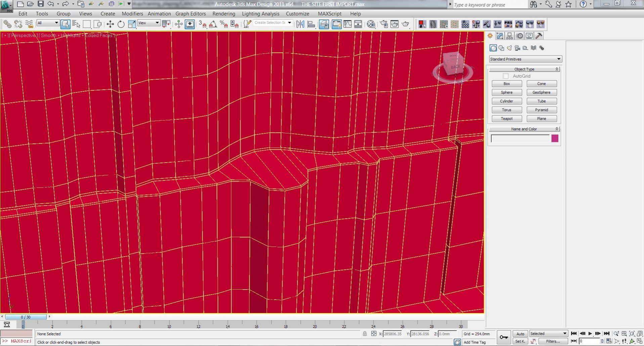This screenshot has width=644, height=346.
Task: Open the Rendering menu
Action: click(x=224, y=14)
